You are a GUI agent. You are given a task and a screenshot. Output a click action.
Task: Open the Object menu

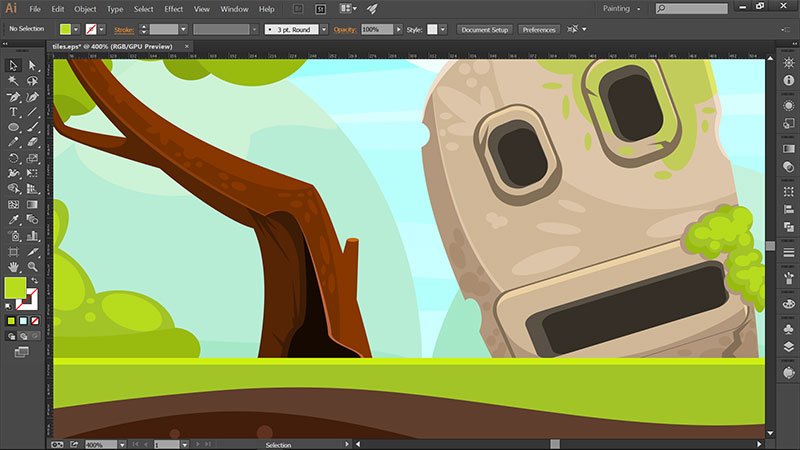tap(85, 9)
